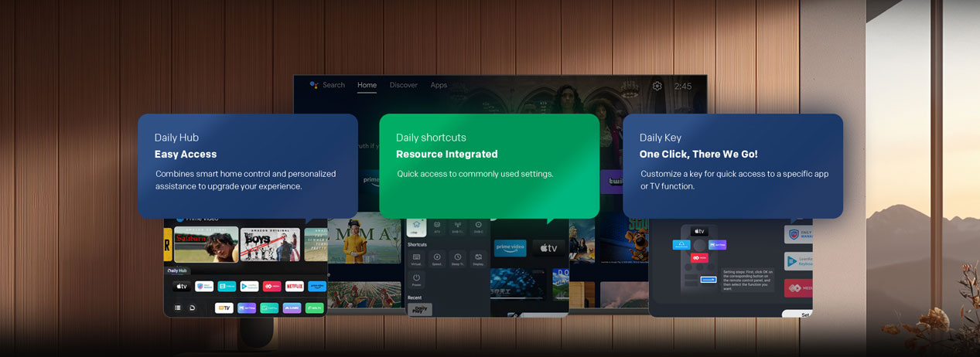Open the Scooby-Doo poster thumbnail

point(625,241)
